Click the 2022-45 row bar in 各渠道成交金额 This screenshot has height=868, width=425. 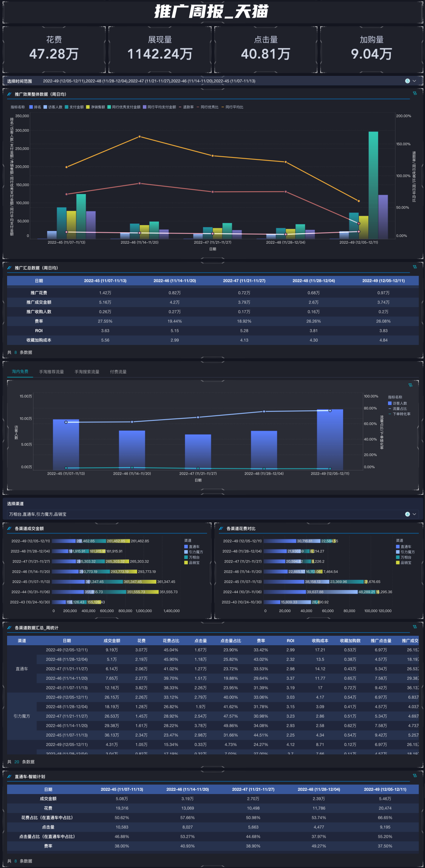coord(104,581)
